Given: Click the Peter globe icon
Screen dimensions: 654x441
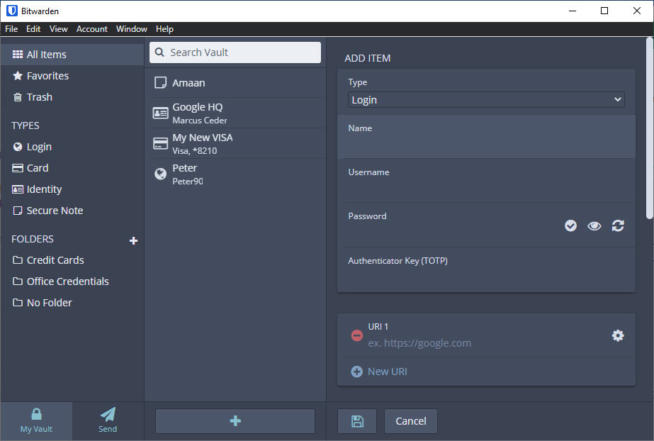Looking at the screenshot, I should pos(161,174).
